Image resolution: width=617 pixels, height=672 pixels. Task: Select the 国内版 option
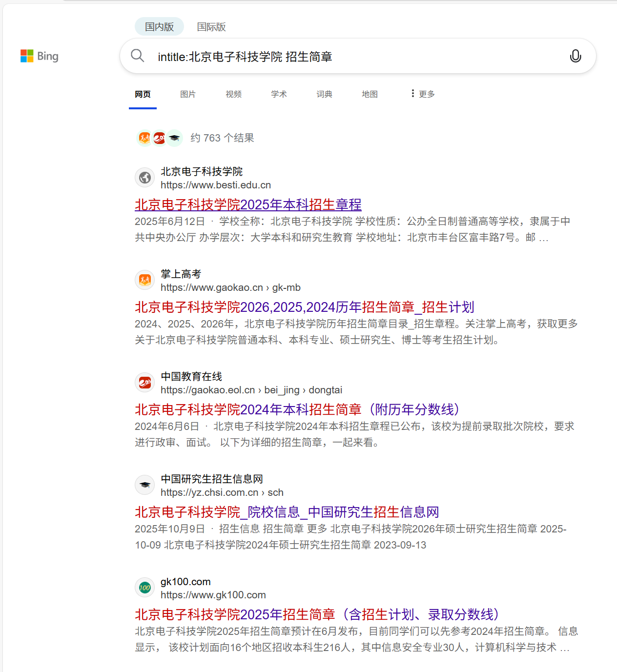[x=159, y=26]
